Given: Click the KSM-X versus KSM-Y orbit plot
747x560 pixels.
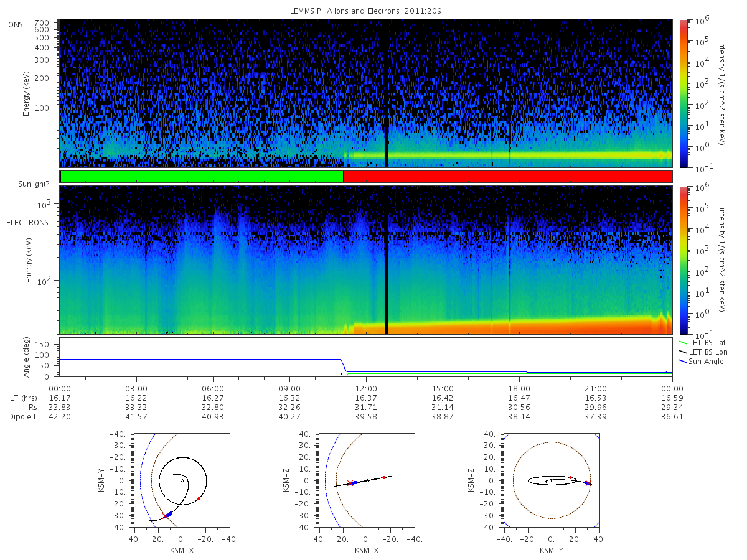Looking at the screenshot, I should click(181, 480).
